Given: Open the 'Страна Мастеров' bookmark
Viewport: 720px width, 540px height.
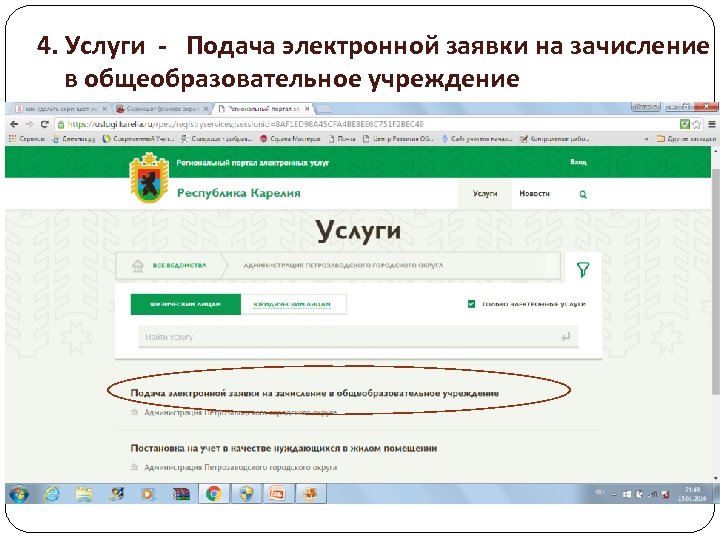Looking at the screenshot, I should click(x=290, y=138).
